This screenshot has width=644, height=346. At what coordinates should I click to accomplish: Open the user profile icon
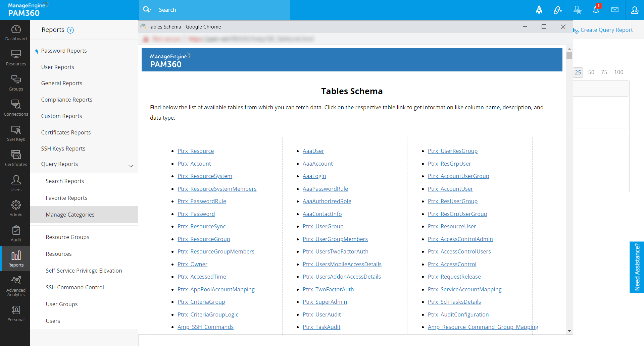pyautogui.click(x=635, y=10)
